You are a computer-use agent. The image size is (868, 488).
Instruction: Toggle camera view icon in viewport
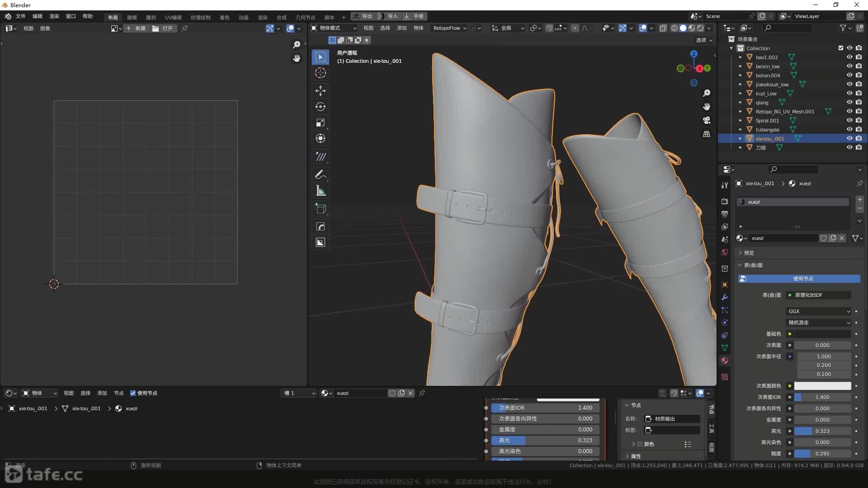[x=707, y=120]
